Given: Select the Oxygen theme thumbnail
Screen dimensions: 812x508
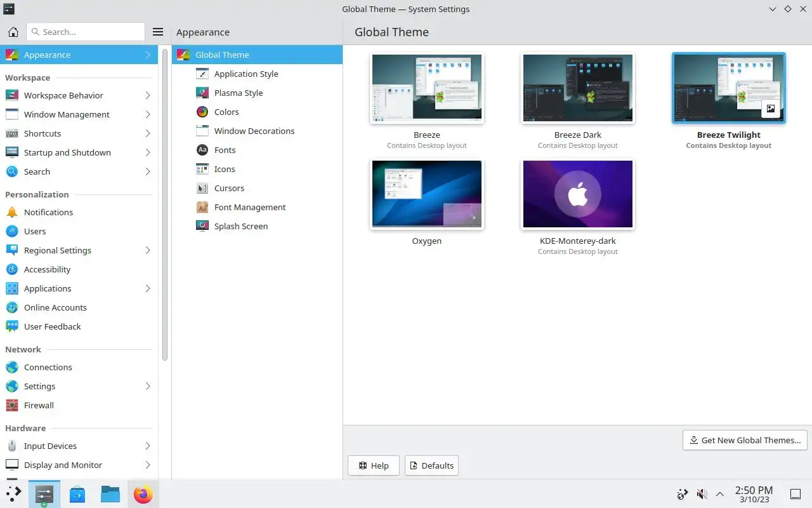Looking at the screenshot, I should click(x=427, y=194).
